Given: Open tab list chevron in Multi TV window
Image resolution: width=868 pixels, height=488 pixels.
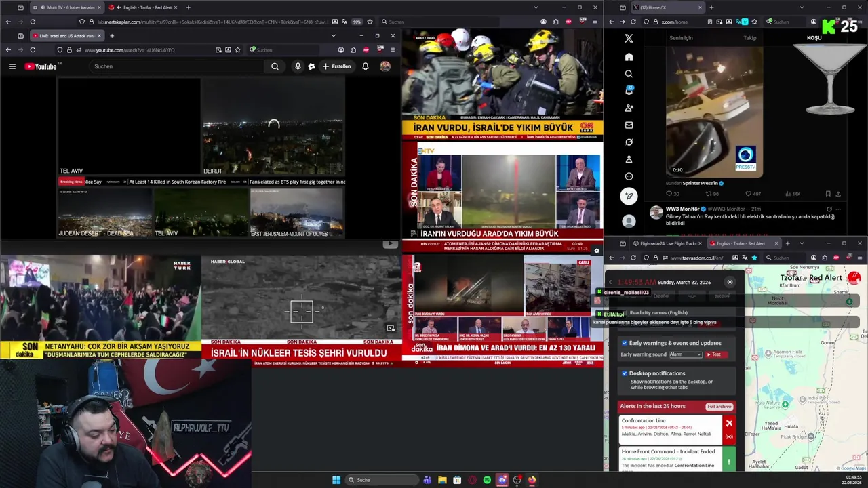Looking at the screenshot, I should [x=534, y=7].
